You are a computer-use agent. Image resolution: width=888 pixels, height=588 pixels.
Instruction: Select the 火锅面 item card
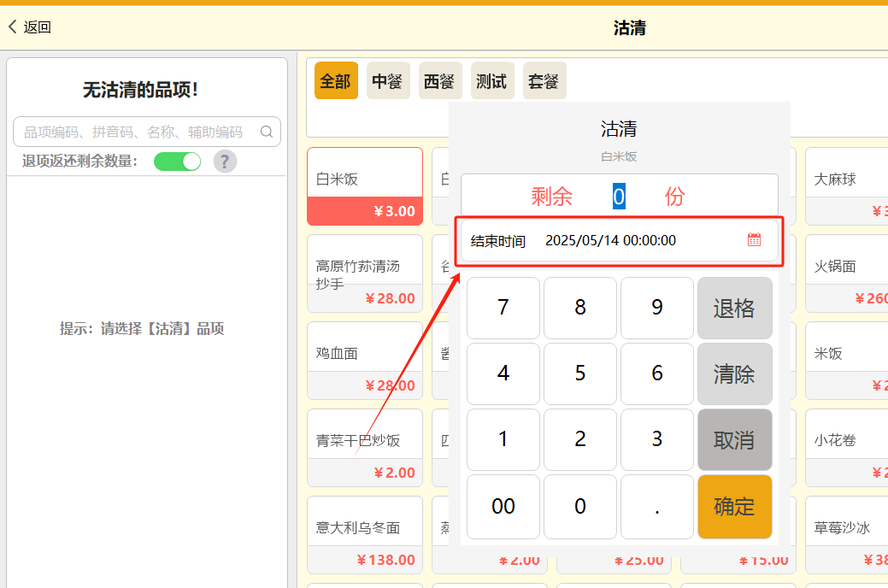847,273
